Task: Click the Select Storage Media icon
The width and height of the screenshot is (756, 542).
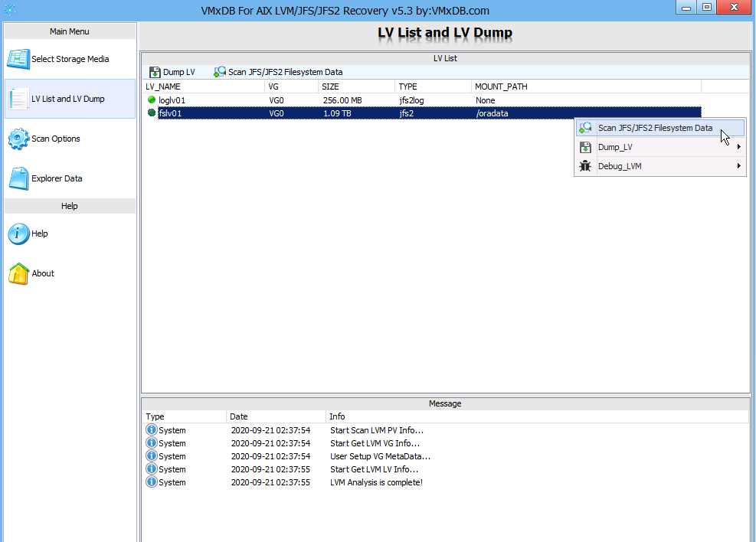Action: coord(18,59)
